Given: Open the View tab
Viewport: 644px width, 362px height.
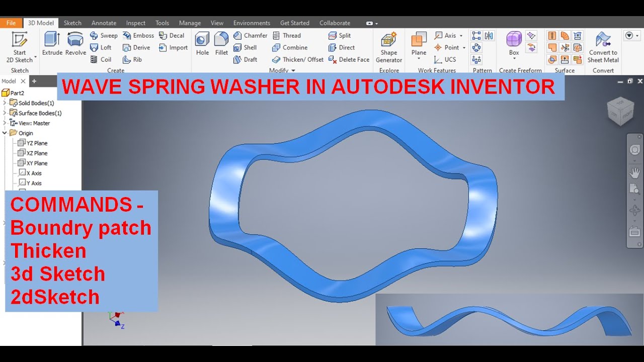Looking at the screenshot, I should 217,23.
